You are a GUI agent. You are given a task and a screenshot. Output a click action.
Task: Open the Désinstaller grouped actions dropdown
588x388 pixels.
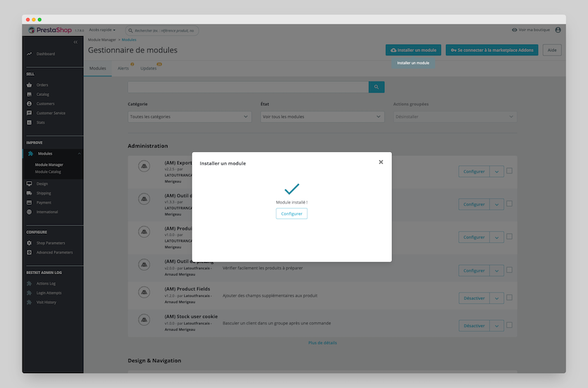click(455, 117)
